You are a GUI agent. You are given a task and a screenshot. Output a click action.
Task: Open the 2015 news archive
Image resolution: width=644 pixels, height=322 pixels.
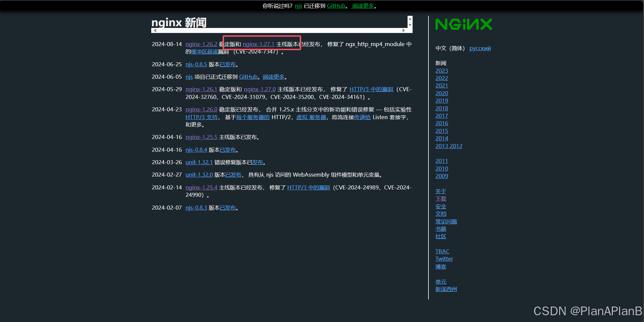tap(442, 131)
